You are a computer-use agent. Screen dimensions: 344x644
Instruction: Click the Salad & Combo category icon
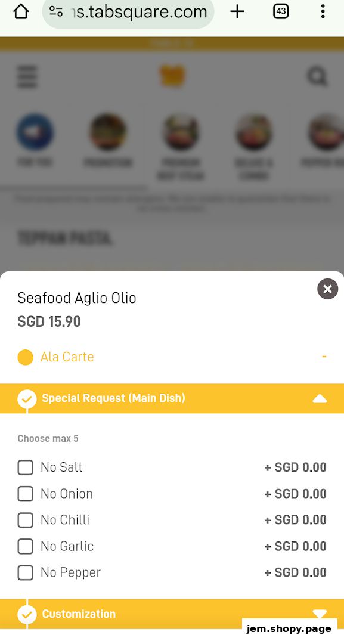point(253,132)
